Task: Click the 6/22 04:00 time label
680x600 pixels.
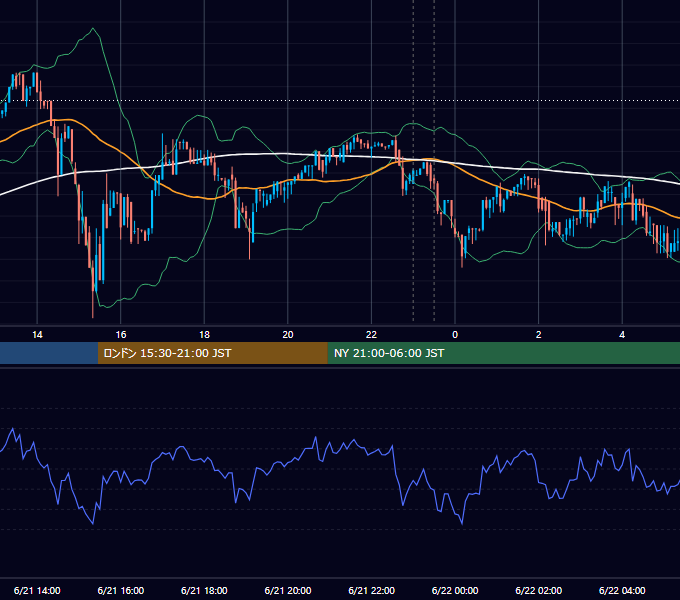Action: pyautogui.click(x=622, y=590)
